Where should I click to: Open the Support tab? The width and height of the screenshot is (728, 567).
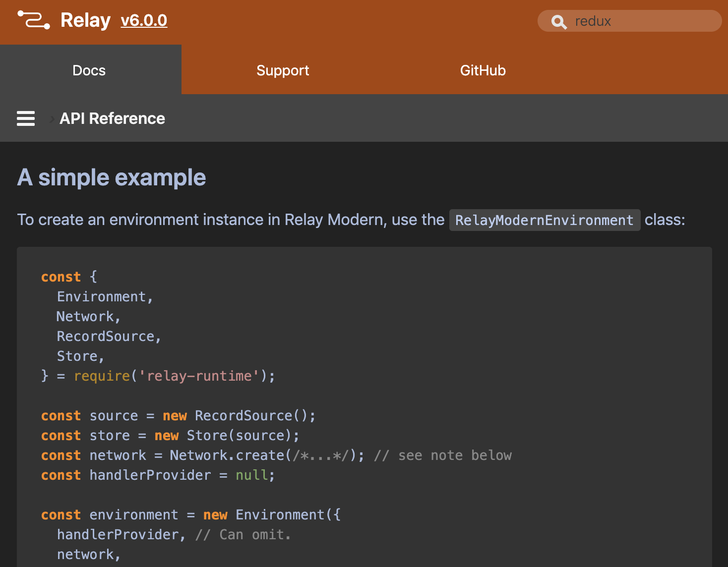click(x=283, y=70)
